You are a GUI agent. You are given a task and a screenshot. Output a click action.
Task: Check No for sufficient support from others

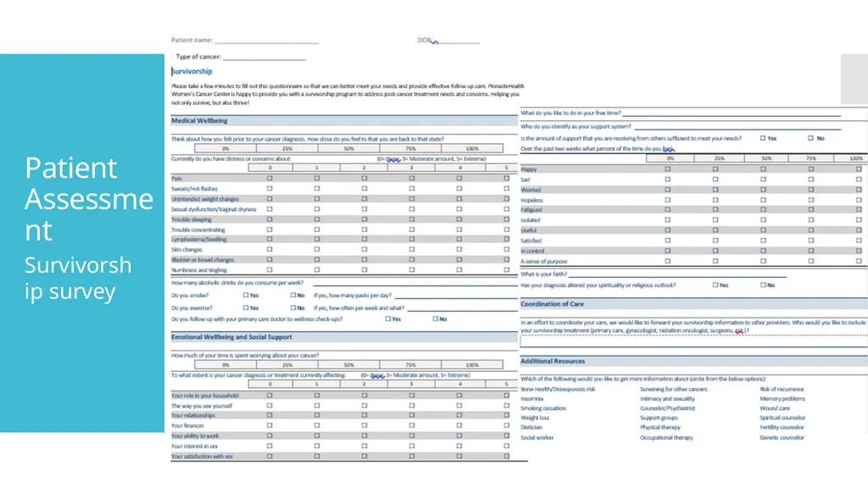tap(810, 138)
